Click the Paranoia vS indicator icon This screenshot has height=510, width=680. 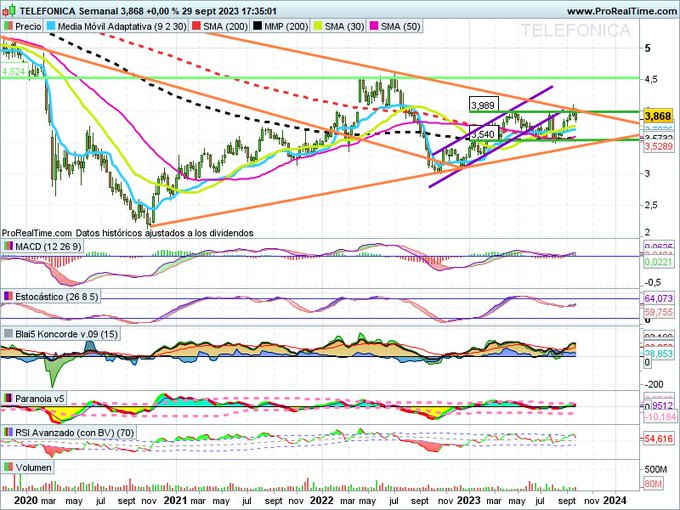pyautogui.click(x=8, y=398)
